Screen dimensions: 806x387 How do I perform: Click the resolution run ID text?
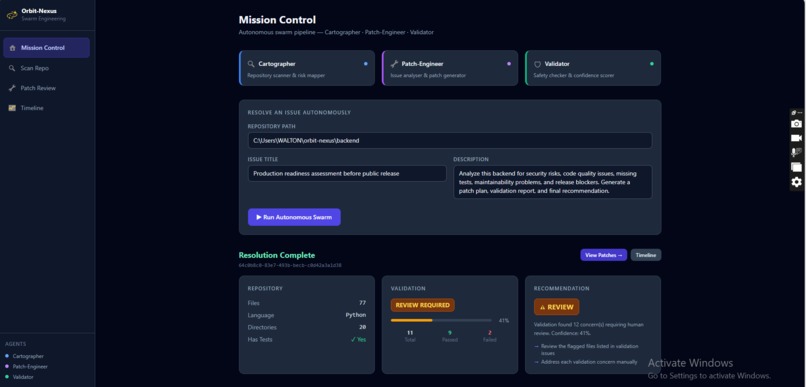tap(290, 266)
